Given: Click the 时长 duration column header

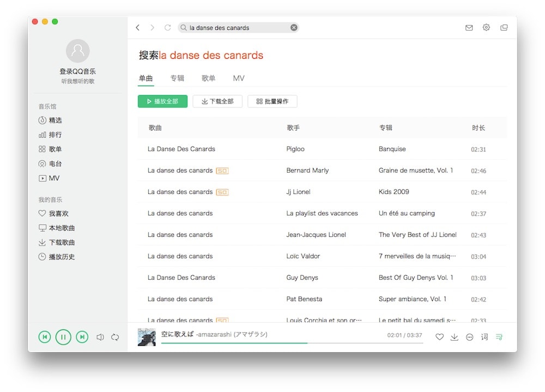Looking at the screenshot, I should 479,128.
